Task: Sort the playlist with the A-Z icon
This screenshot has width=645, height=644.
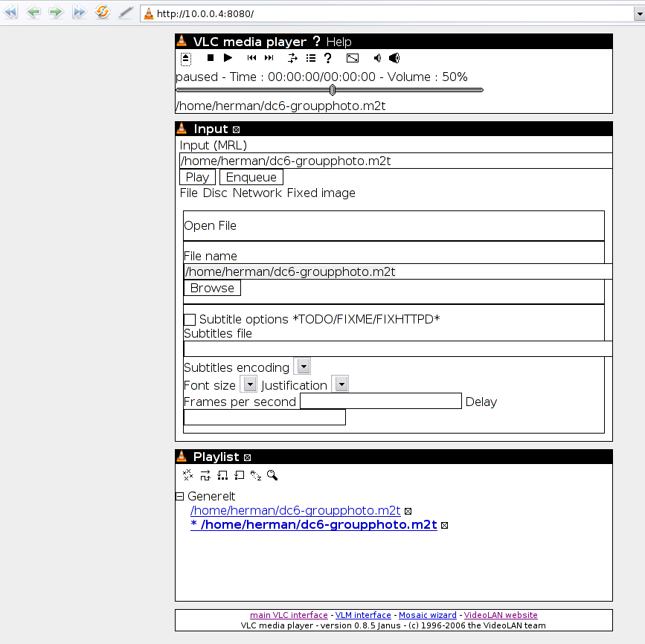Action: pos(256,475)
